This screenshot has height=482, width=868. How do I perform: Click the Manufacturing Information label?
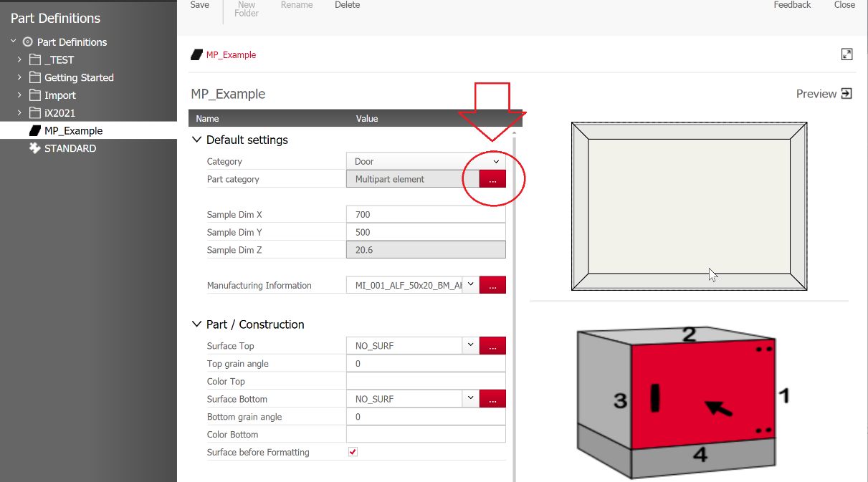(259, 285)
